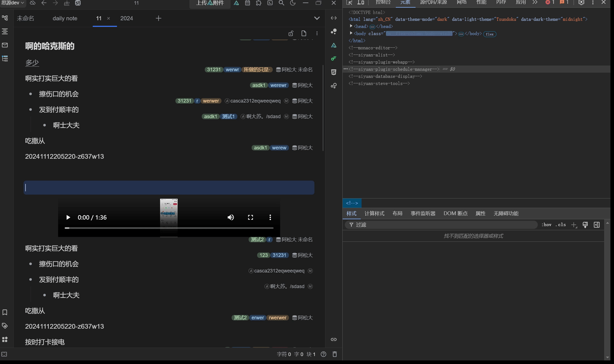Viewport: 614px width, 364px height.
Task: Open the bookmark panel in left dock
Action: tap(5, 312)
